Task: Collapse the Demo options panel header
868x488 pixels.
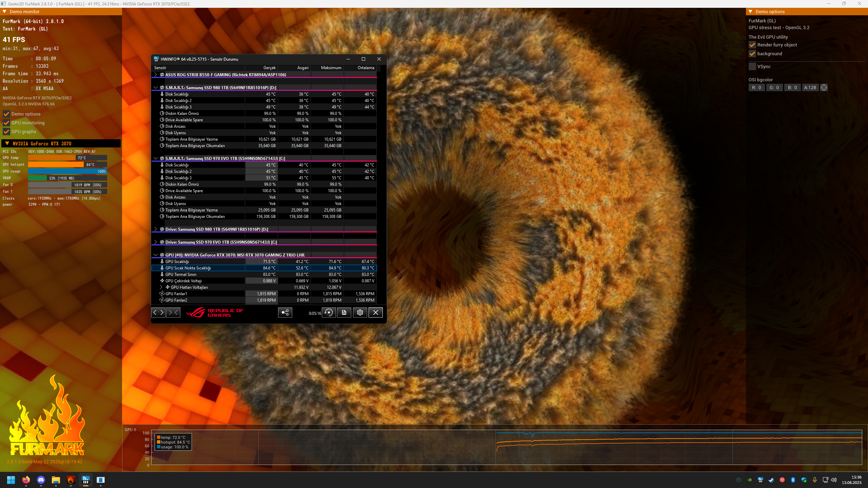Action: [751, 12]
